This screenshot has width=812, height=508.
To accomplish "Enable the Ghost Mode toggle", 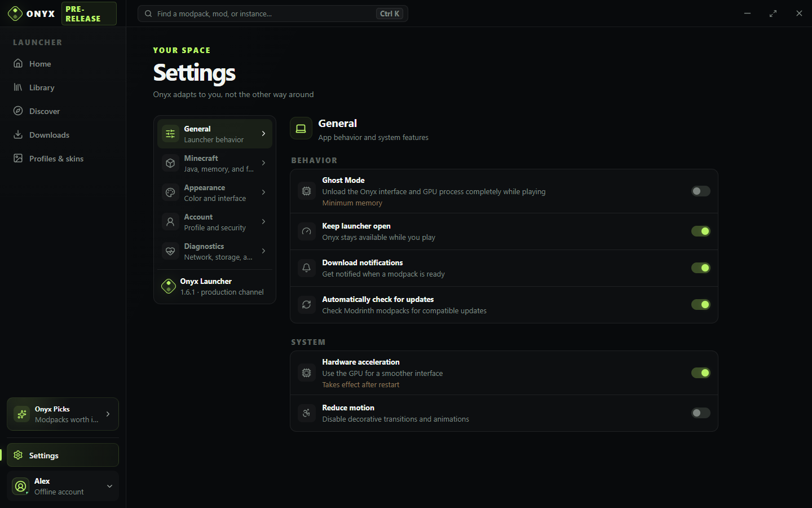I will [701, 191].
